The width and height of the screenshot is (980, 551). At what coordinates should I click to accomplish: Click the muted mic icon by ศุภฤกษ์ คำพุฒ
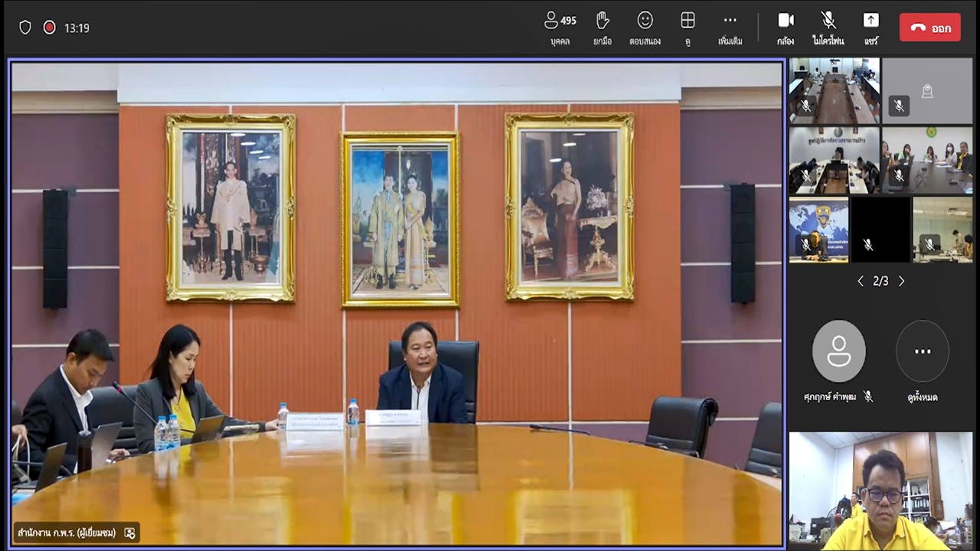pyautogui.click(x=868, y=396)
